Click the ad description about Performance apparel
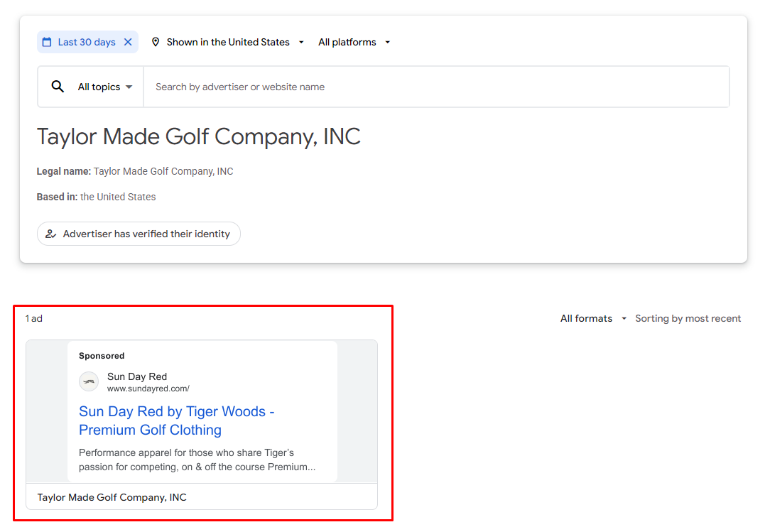Screen dimensions: 765x532 [197, 460]
